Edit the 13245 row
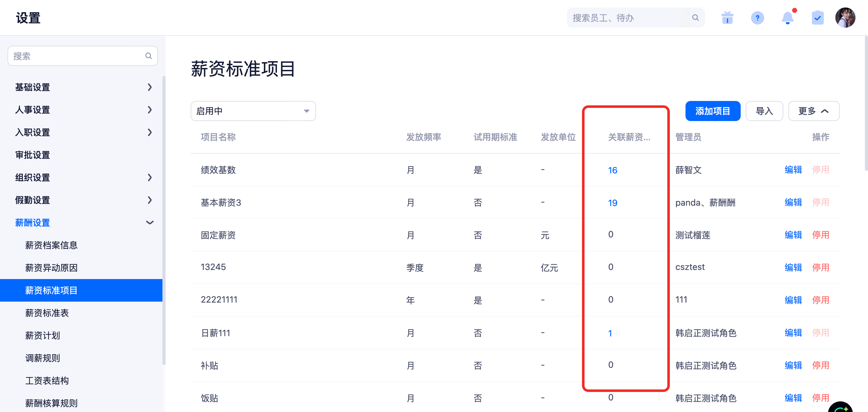Screen dimensions: 868x412 793,268
